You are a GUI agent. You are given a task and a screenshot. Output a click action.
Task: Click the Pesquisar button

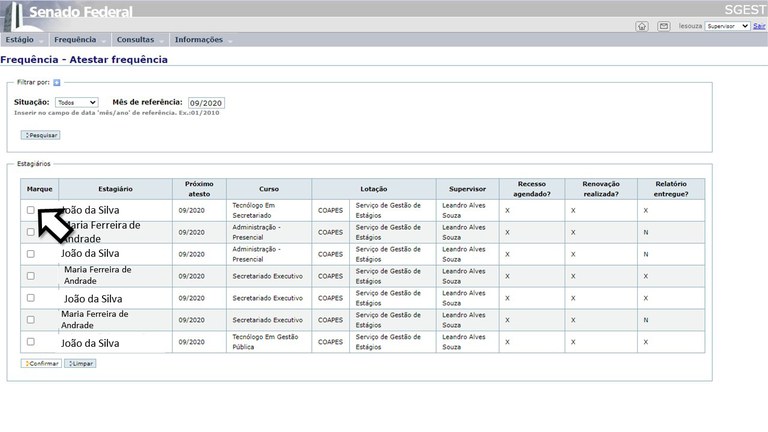point(40,134)
